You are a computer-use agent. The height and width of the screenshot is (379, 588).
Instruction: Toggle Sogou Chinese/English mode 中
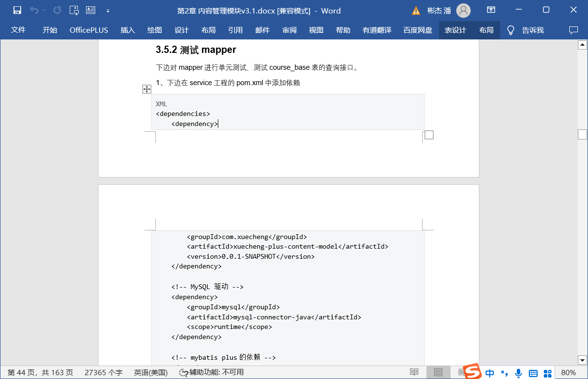489,373
